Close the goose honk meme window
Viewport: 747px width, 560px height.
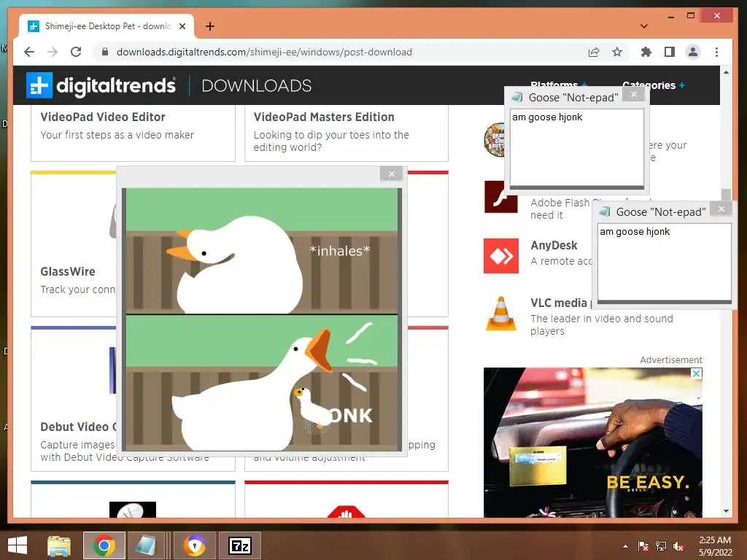[392, 174]
